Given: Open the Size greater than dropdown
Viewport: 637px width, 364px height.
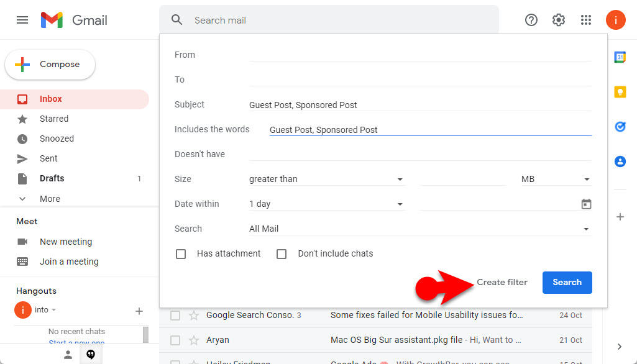Looking at the screenshot, I should (327, 179).
